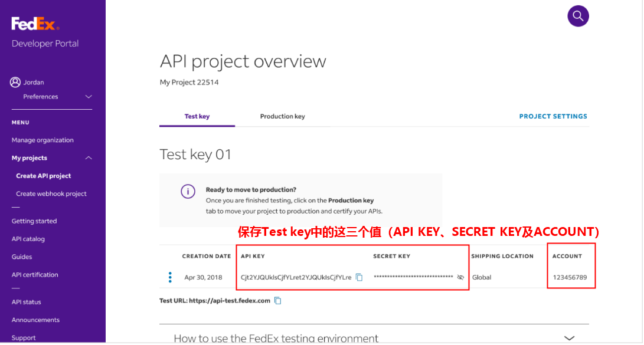
Task: Select the Test key tab
Action: click(197, 117)
